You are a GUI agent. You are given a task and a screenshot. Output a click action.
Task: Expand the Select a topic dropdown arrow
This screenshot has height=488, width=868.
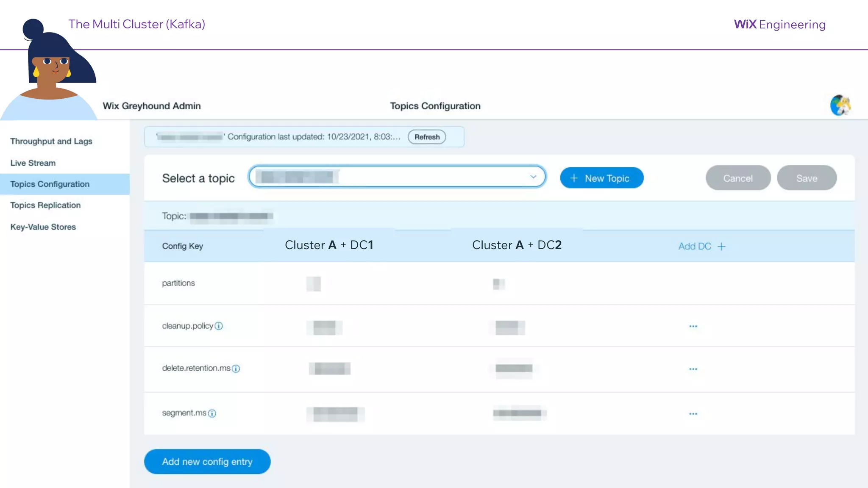(533, 177)
